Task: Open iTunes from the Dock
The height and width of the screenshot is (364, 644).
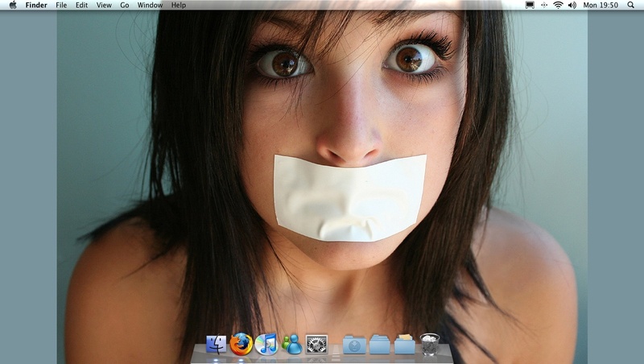Action: pos(266,345)
